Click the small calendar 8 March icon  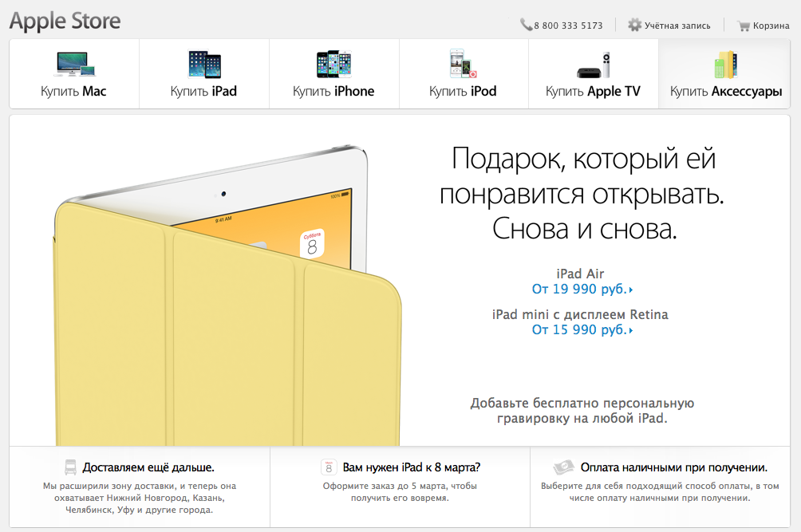click(329, 467)
